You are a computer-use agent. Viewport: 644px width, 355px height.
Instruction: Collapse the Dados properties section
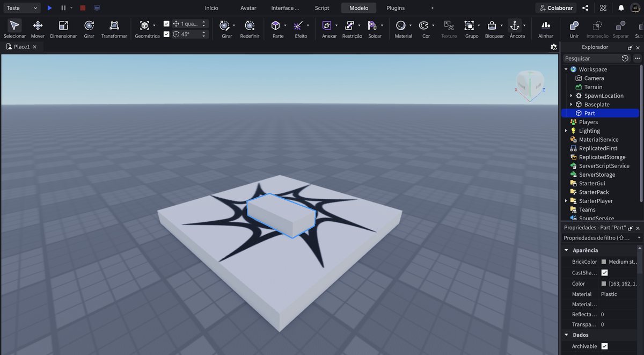pyautogui.click(x=566, y=335)
